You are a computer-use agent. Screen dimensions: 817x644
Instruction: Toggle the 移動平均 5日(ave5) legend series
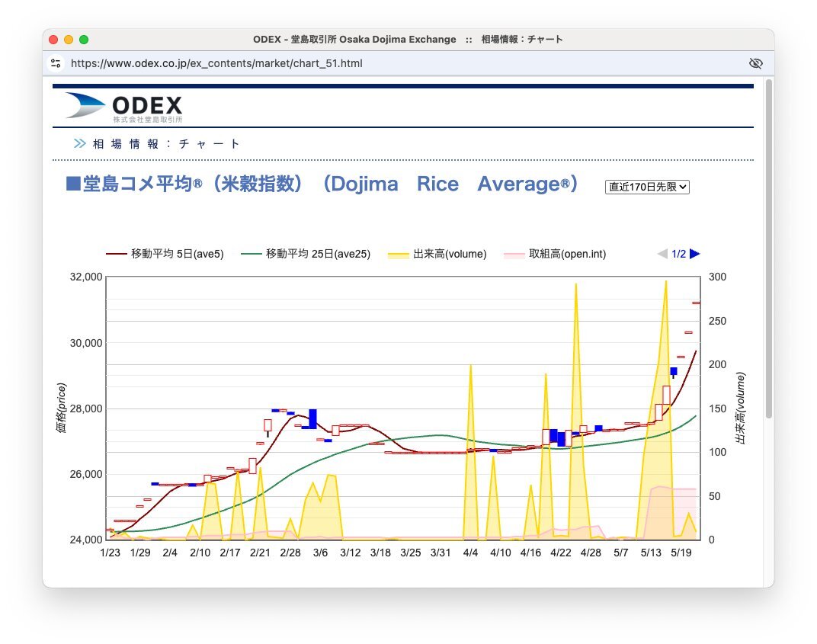coord(165,254)
